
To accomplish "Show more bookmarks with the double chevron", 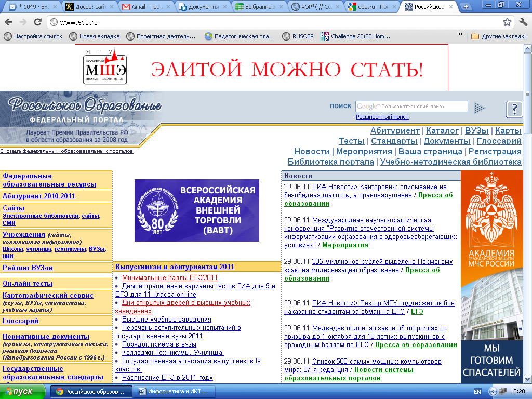I will [x=460, y=34].
